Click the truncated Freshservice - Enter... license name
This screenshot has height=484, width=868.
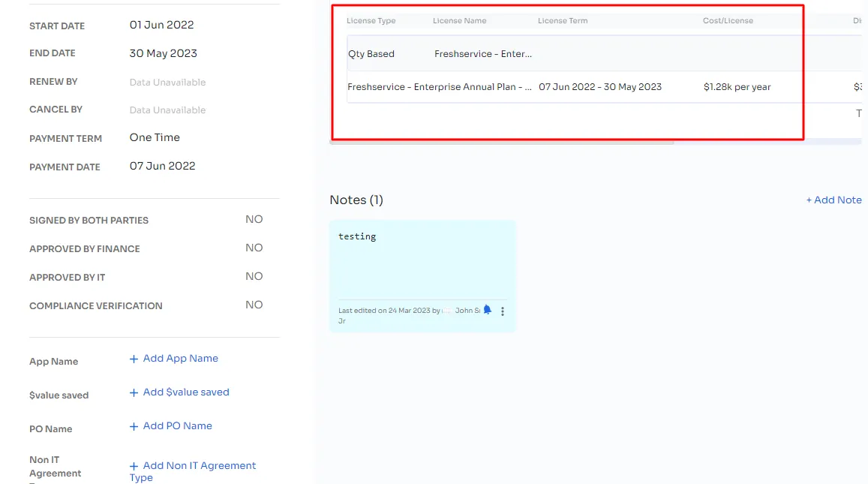pyautogui.click(x=482, y=54)
